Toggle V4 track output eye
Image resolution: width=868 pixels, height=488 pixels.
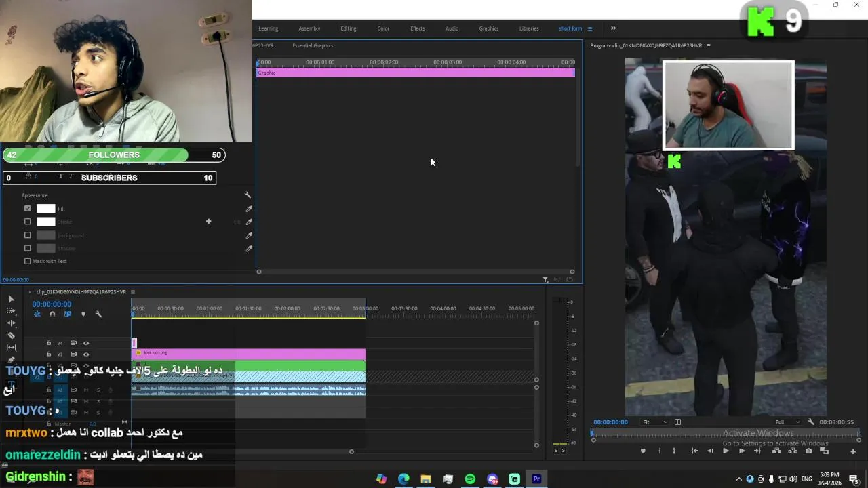pyautogui.click(x=86, y=343)
